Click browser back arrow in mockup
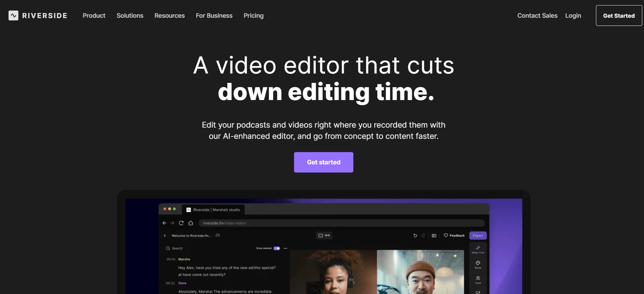The width and height of the screenshot is (644, 294). tap(165, 223)
